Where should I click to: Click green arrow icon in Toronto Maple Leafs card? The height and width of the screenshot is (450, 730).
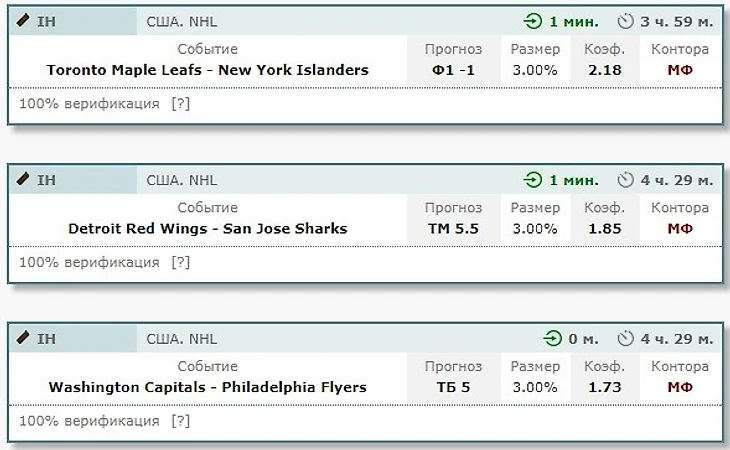click(x=533, y=21)
